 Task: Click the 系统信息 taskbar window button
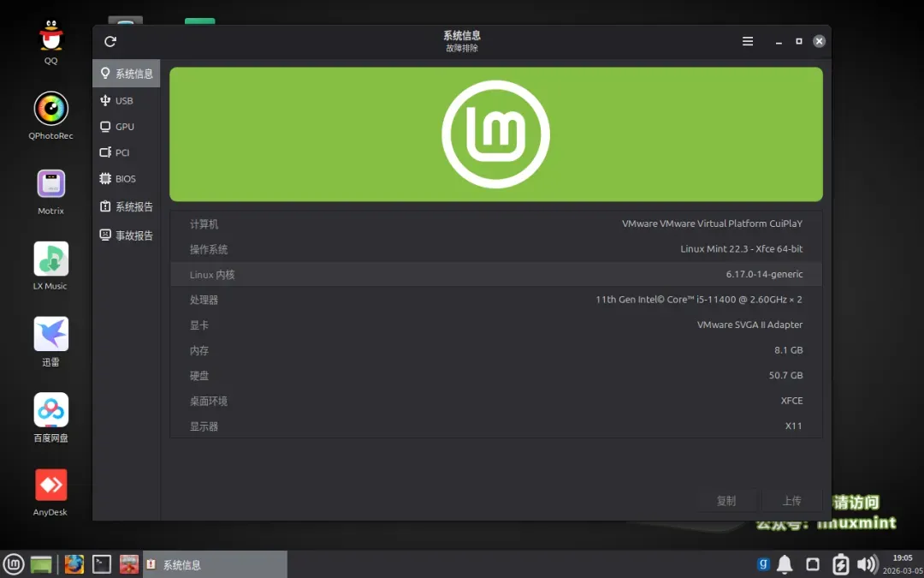pyautogui.click(x=215, y=564)
